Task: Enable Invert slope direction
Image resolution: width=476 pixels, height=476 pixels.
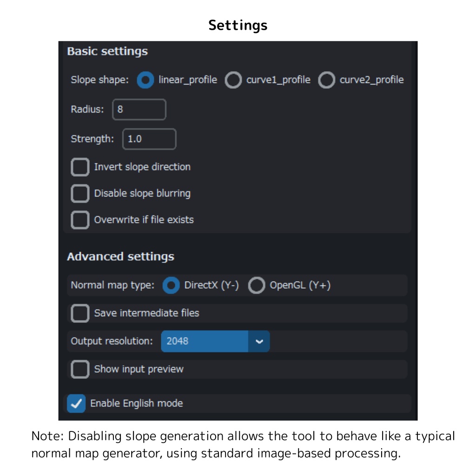Action: 79,167
